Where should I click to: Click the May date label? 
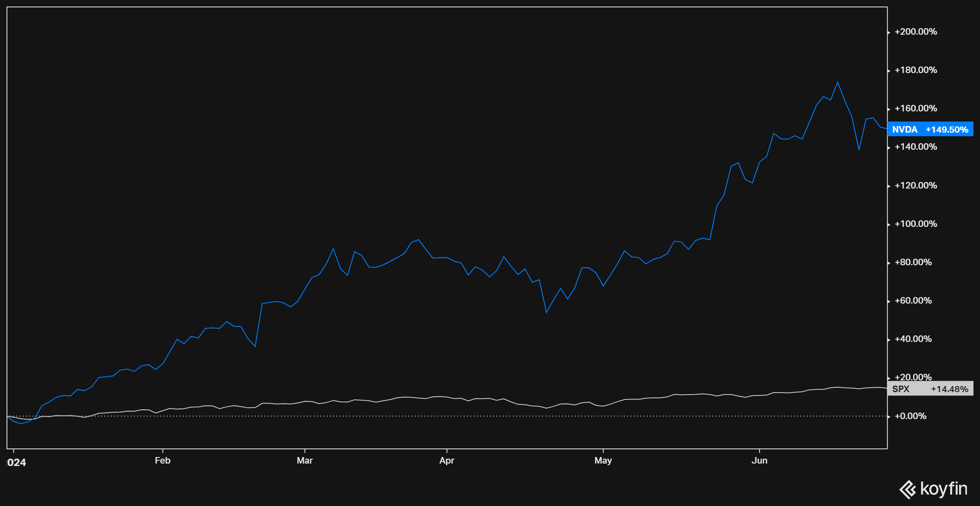603,461
